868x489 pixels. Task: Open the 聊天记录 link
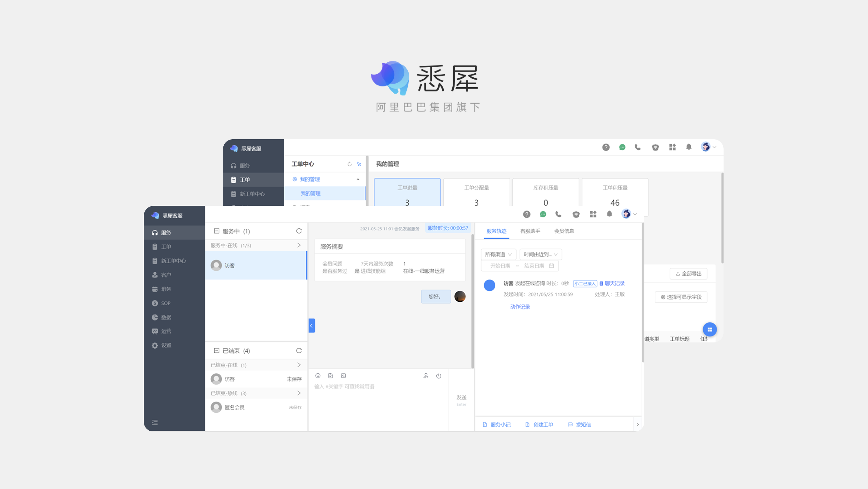click(x=612, y=283)
